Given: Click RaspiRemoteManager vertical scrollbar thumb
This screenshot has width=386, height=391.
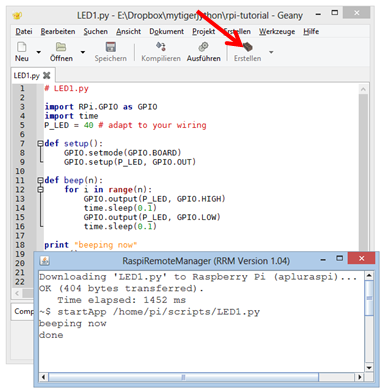Looking at the screenshot, I should 369,298.
